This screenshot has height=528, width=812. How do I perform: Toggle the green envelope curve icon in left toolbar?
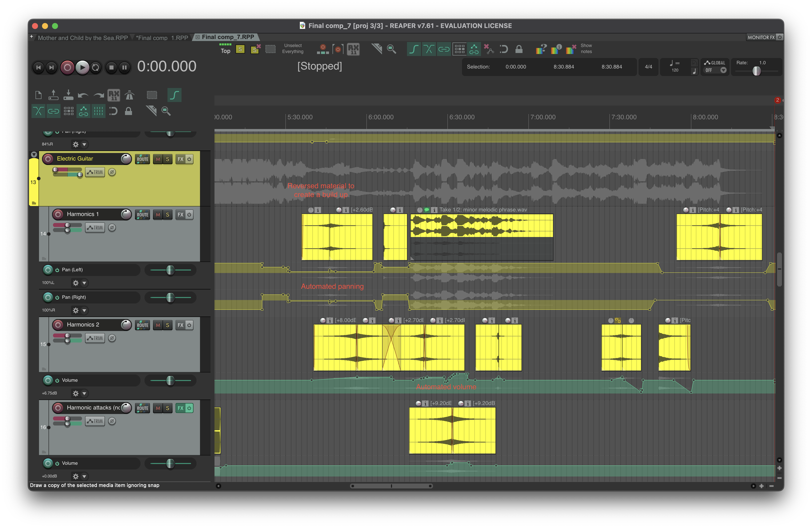pos(174,95)
